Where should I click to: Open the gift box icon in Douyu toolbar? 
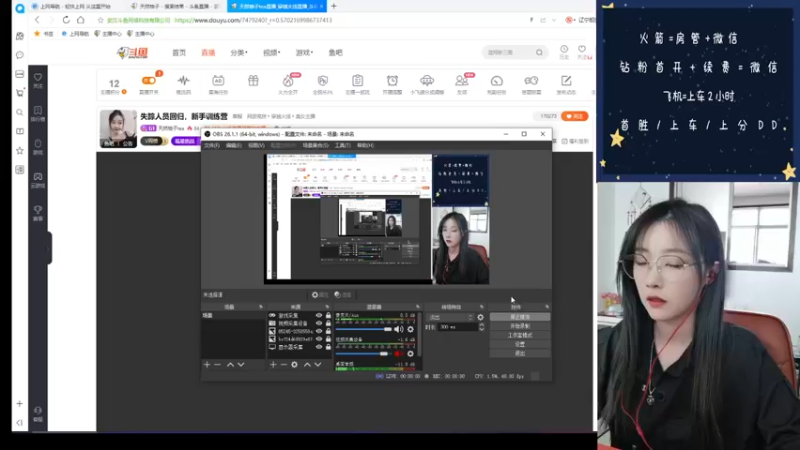click(253, 81)
